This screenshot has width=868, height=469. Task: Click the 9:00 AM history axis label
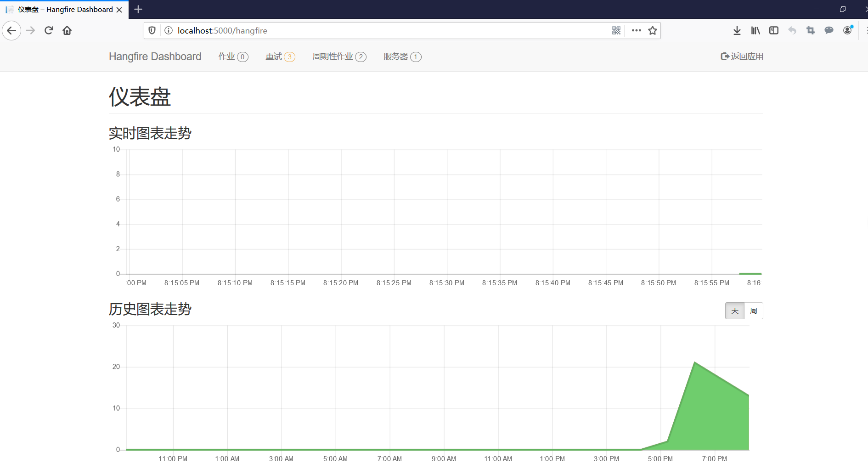pos(444,459)
